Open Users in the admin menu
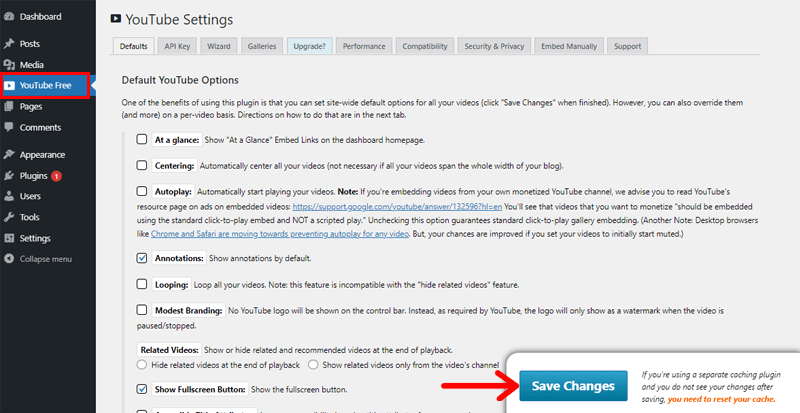 click(x=30, y=196)
